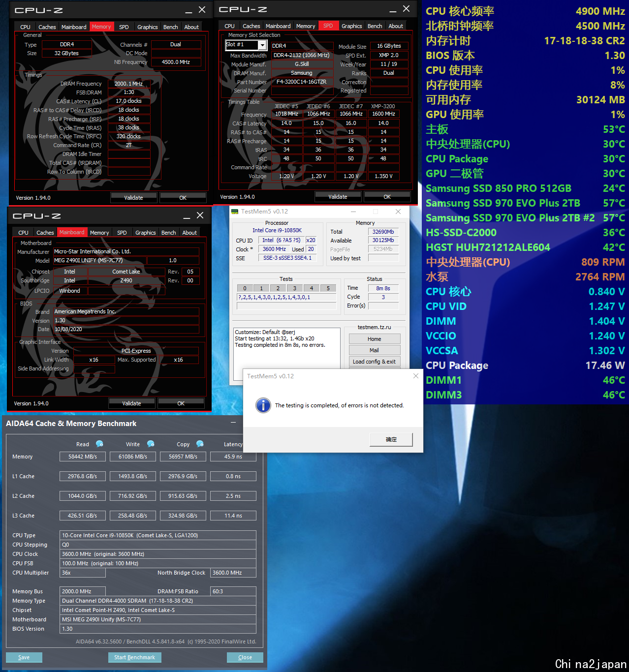Click the LPCIO value Winbond
Viewport: 629px width, 672px height.
pos(70,291)
